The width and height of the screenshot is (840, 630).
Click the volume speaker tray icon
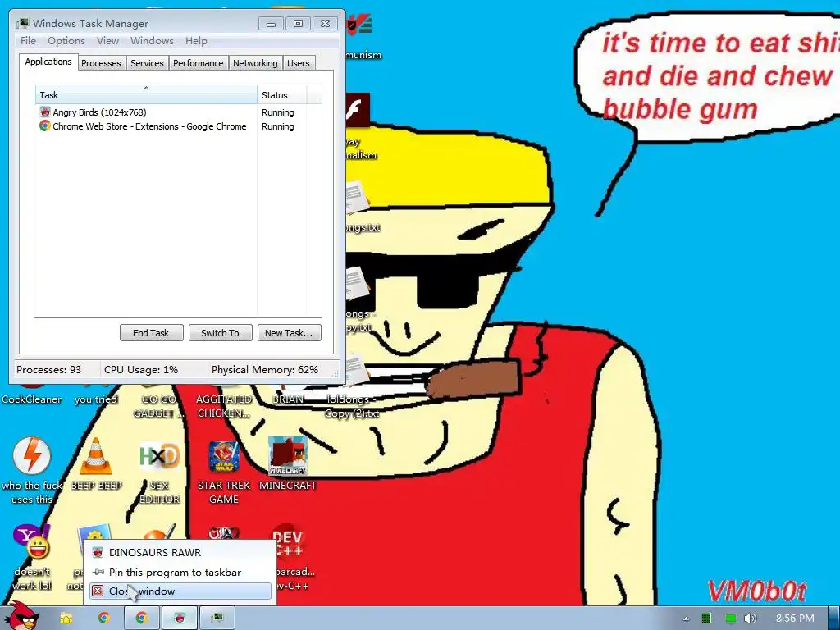[x=750, y=619]
